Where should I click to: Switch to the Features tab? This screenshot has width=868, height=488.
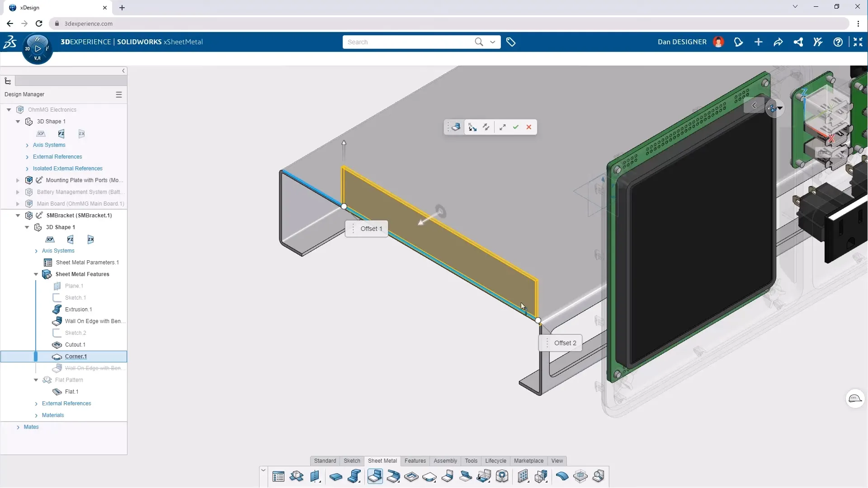415,461
